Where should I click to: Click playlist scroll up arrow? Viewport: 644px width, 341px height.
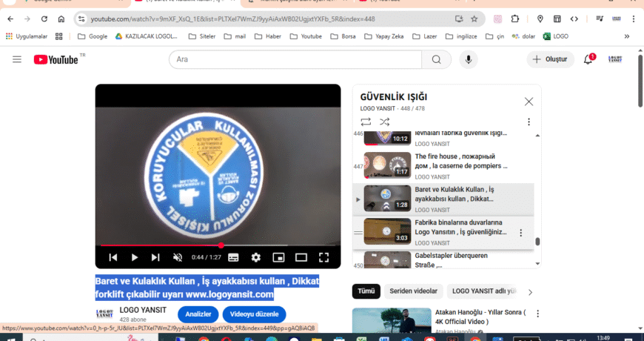click(537, 136)
